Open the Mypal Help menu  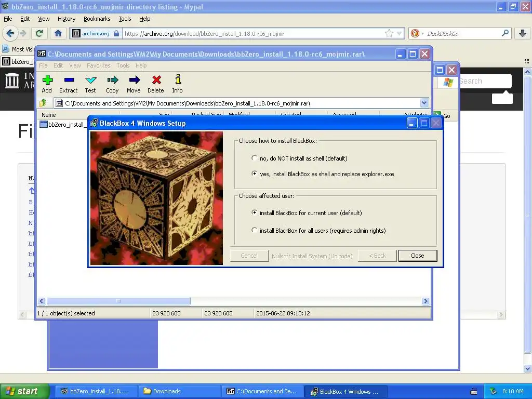pyautogui.click(x=144, y=19)
